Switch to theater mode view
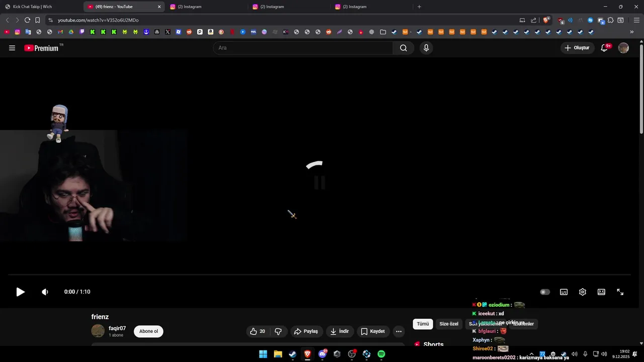The width and height of the screenshot is (644, 362). coord(601,292)
